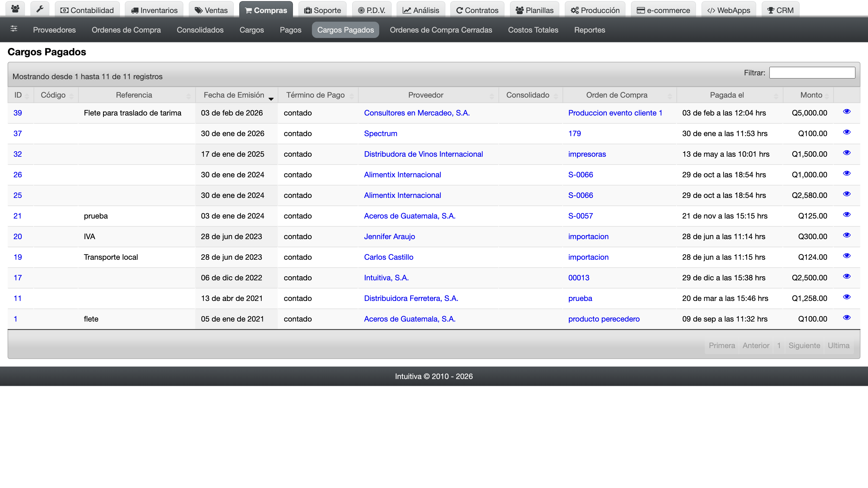The width and height of the screenshot is (868, 488).
Task: View charge 25 using eye icon
Action: click(x=847, y=194)
